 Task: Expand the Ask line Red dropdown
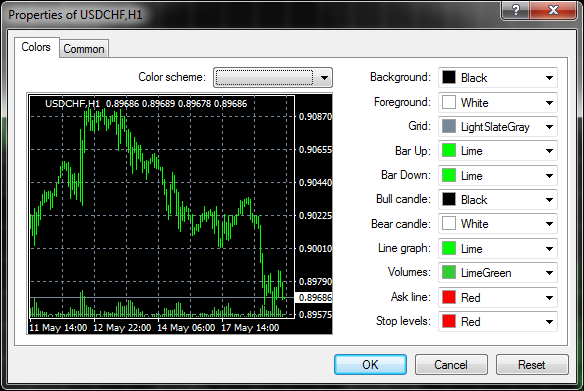pyautogui.click(x=498, y=297)
